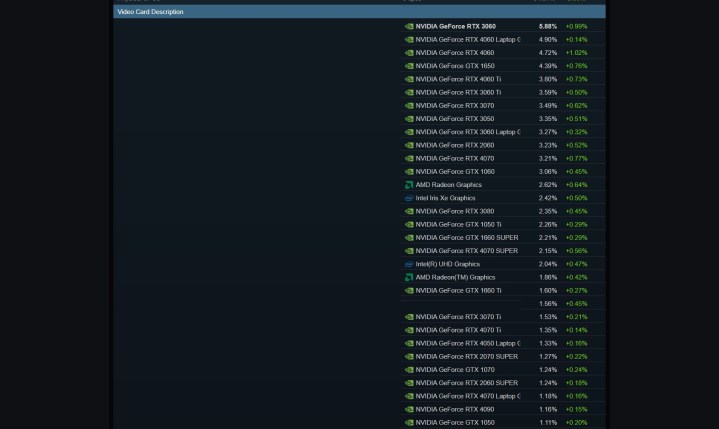Click the +1.02% change value for RTX 4060
The height and width of the screenshot is (429, 719).
point(576,53)
